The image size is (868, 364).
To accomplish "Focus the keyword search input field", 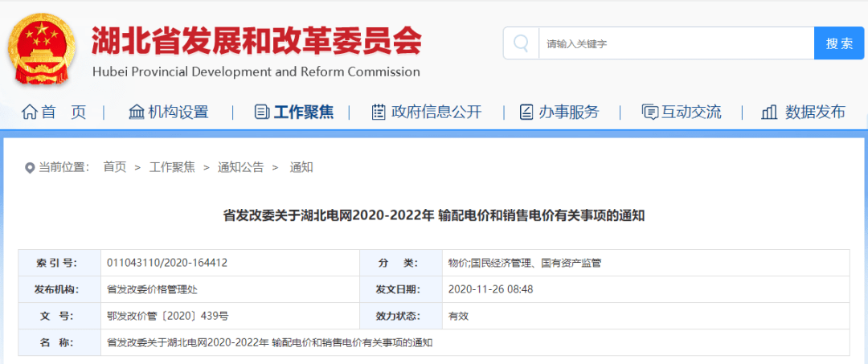I will pos(675,43).
